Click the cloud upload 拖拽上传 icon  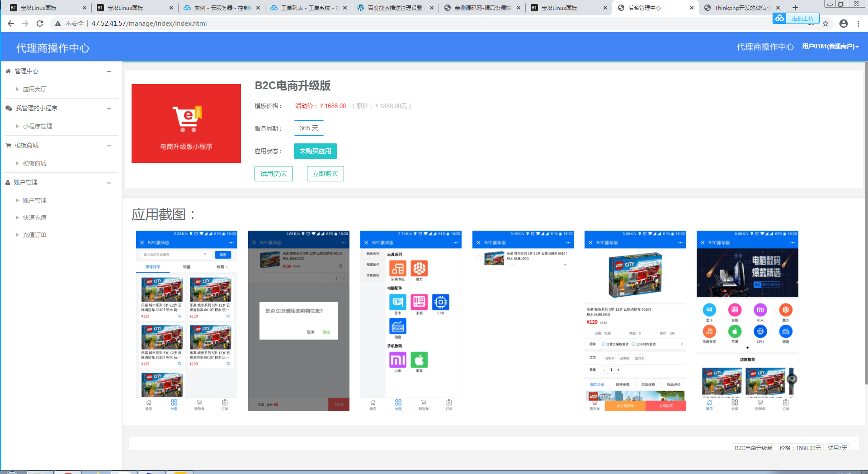pyautogui.click(x=779, y=18)
